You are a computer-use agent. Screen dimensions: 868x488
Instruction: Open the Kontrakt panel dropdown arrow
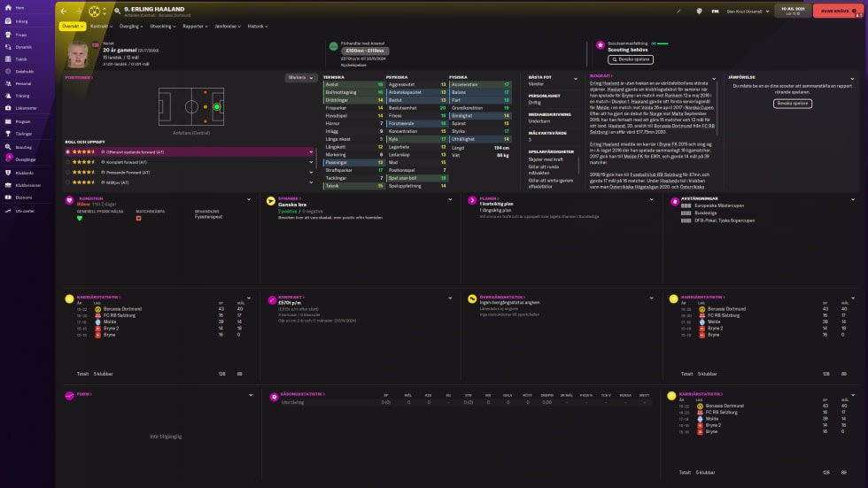coord(450,298)
